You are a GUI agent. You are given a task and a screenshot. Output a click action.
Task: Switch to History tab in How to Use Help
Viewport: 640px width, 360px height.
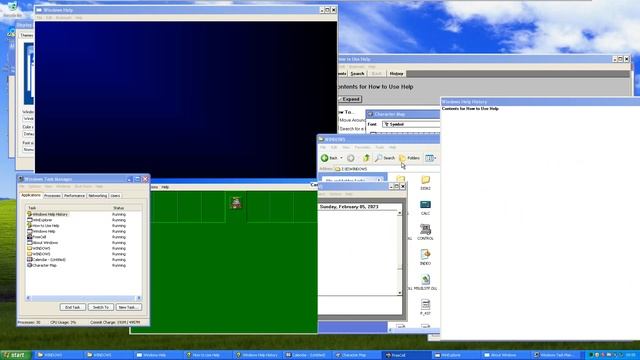[396, 73]
